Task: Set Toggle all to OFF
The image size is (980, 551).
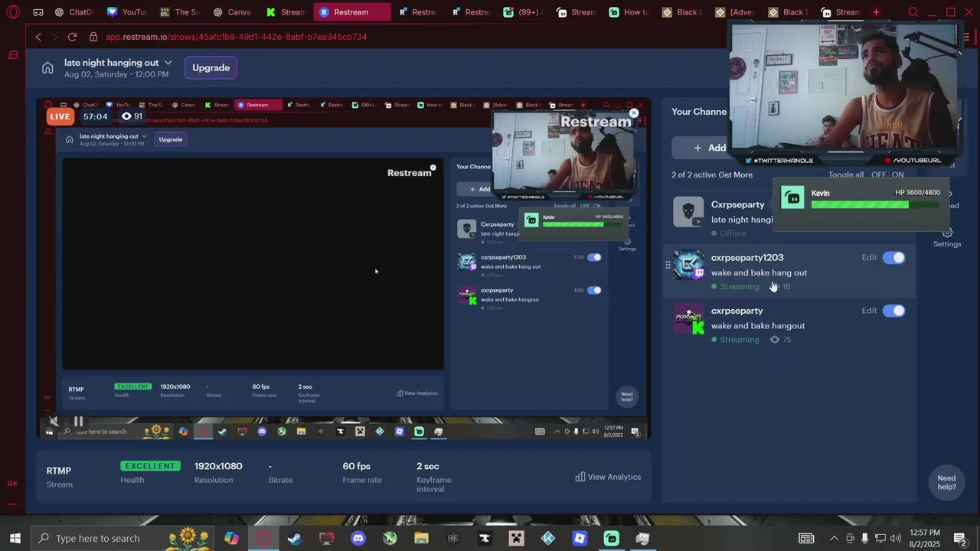Action: click(x=878, y=175)
